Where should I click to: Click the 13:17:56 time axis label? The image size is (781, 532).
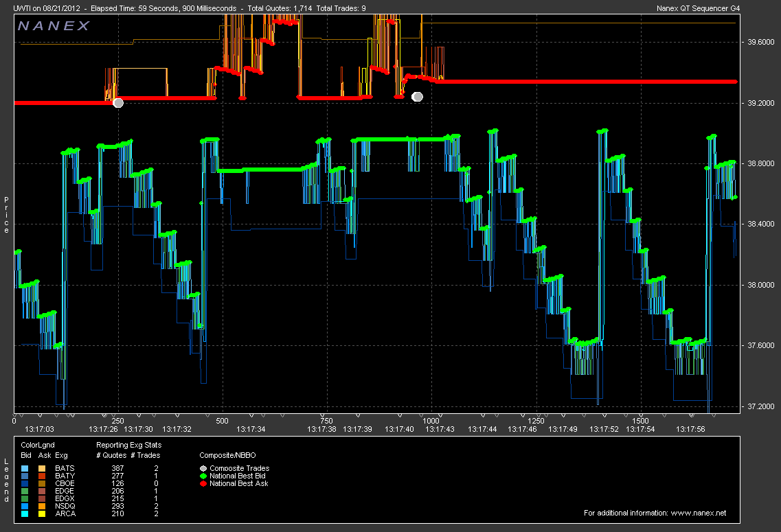pos(691,429)
